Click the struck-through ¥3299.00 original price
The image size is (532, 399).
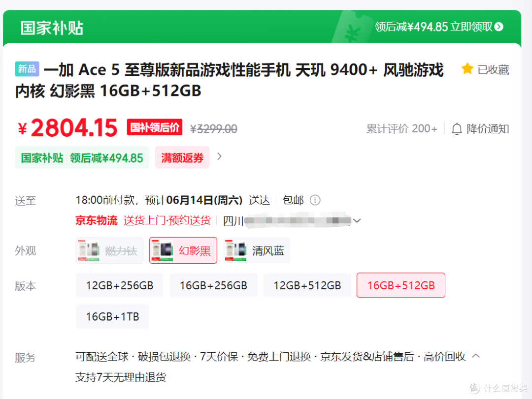coord(214,129)
